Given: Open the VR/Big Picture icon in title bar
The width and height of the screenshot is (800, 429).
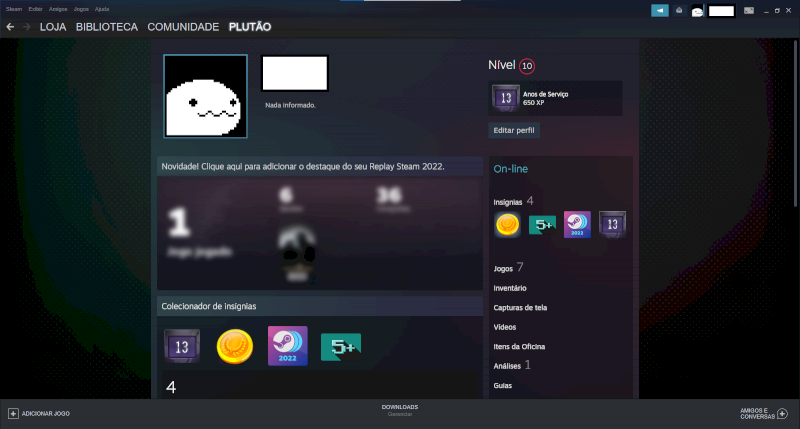Looking at the screenshot, I should pyautogui.click(x=748, y=11).
